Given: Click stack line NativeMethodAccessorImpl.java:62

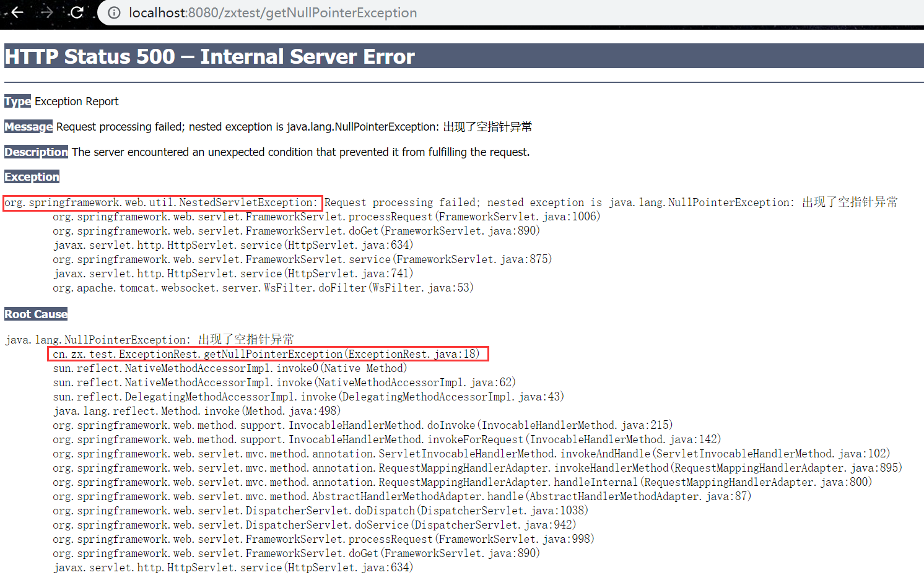Looking at the screenshot, I should click(x=284, y=383).
